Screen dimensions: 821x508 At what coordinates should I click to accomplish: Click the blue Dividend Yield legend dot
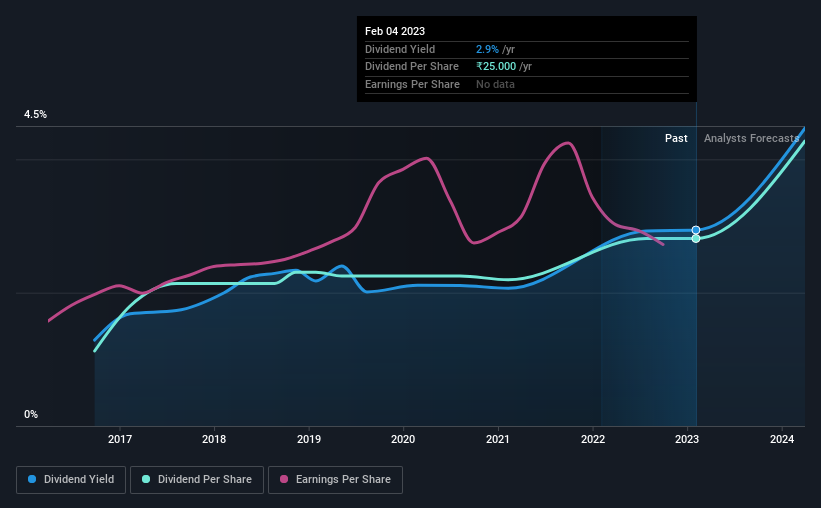coord(32,479)
